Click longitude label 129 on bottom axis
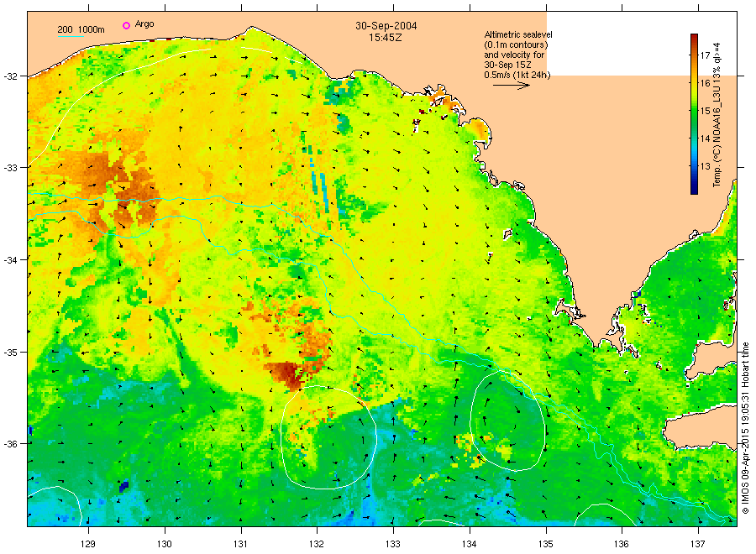The width and height of the screenshot is (756, 554). (87, 545)
